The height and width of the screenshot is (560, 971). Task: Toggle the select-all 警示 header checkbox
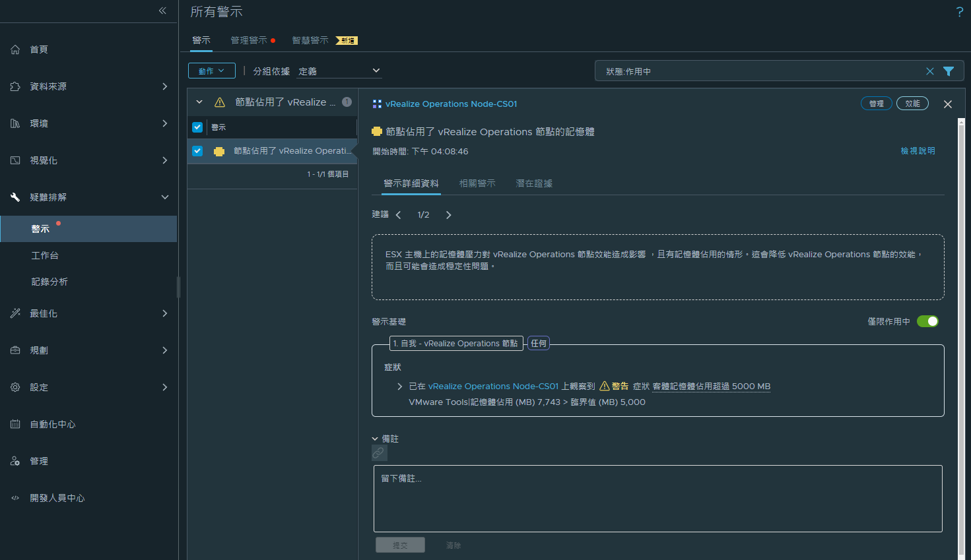tap(197, 127)
